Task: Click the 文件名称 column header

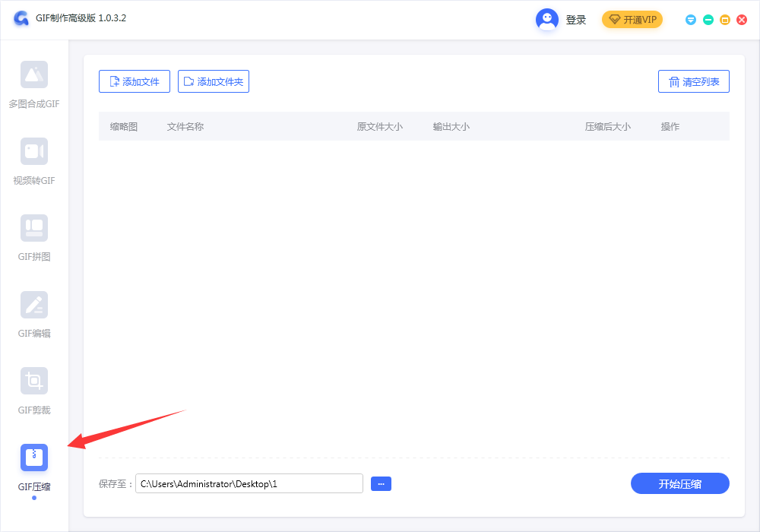Action: point(185,127)
